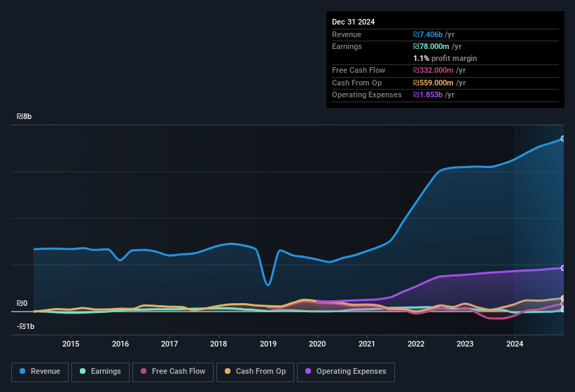Screen dimensions: 575x392
Task: Click the ₪78.000m earnings value in tooltip
Action: point(431,46)
